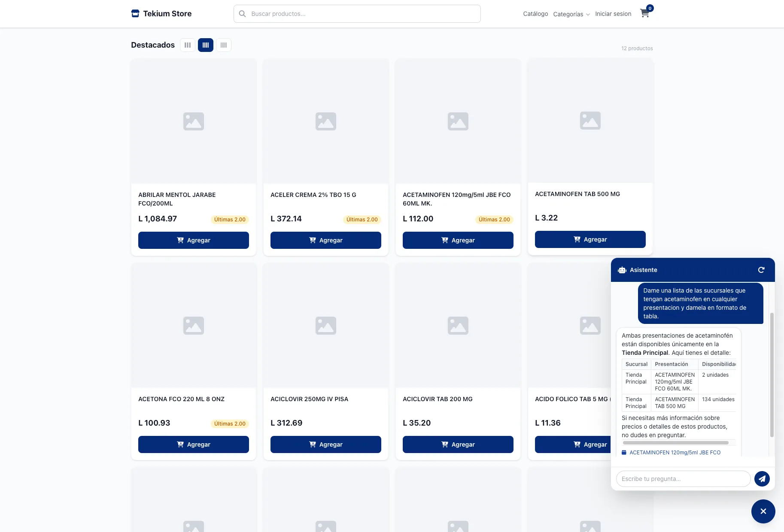The width and height of the screenshot is (784, 532).
Task: Open the ACETAMINOFEN TAB 500 MG card image
Action: tap(590, 121)
